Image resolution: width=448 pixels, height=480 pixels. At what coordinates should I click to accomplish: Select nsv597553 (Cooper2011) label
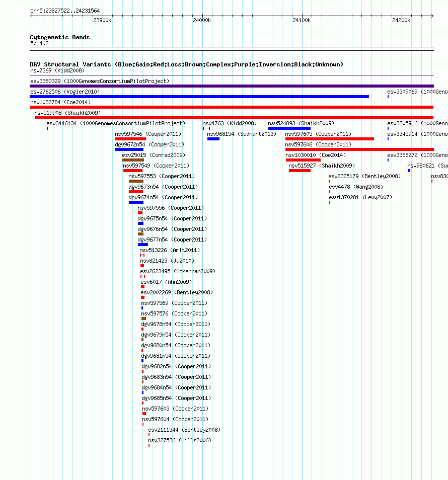(162, 176)
